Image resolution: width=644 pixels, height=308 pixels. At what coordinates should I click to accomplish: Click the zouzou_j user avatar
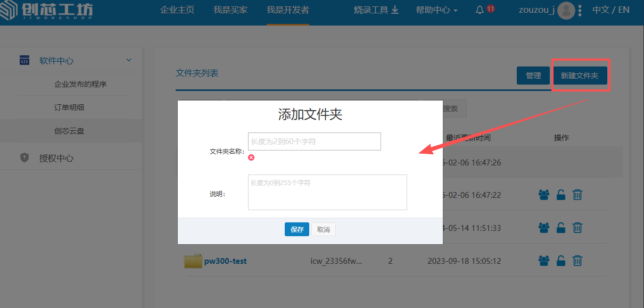click(566, 10)
